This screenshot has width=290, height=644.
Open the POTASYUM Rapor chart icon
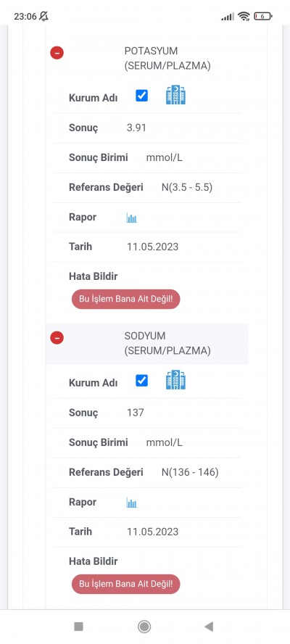pyautogui.click(x=131, y=218)
